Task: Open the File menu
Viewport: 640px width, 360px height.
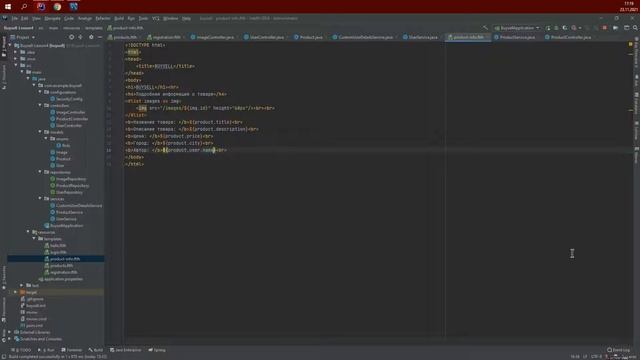Action: pyautogui.click(x=15, y=18)
